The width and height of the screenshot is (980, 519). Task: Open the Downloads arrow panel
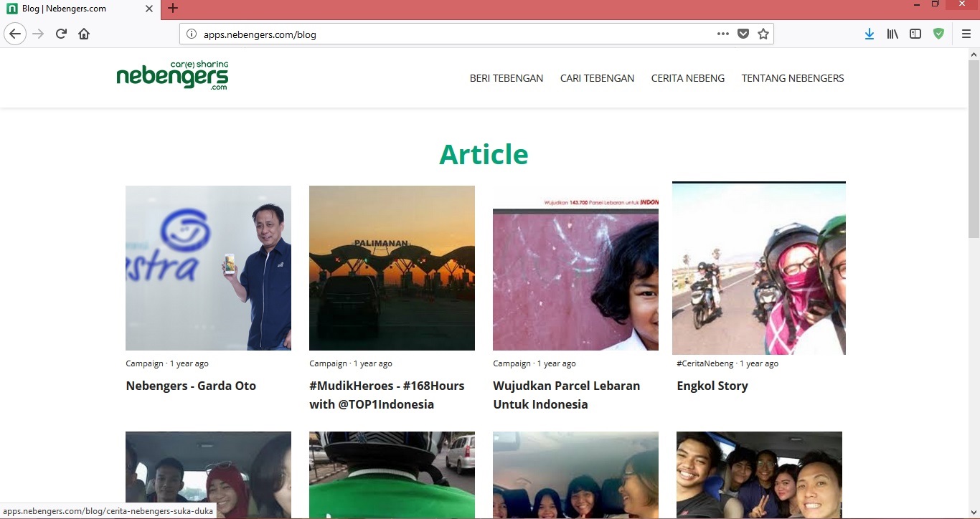coord(869,34)
